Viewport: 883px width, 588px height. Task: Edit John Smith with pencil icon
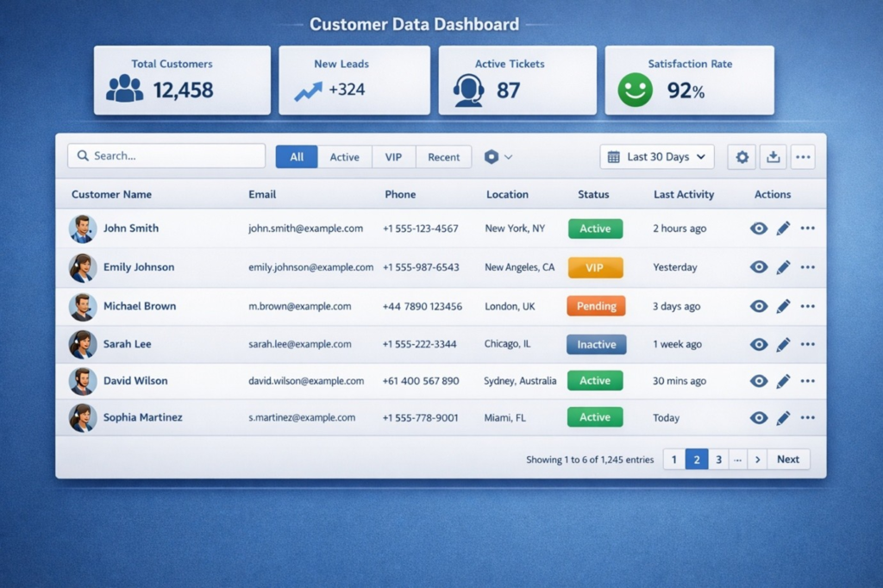783,228
